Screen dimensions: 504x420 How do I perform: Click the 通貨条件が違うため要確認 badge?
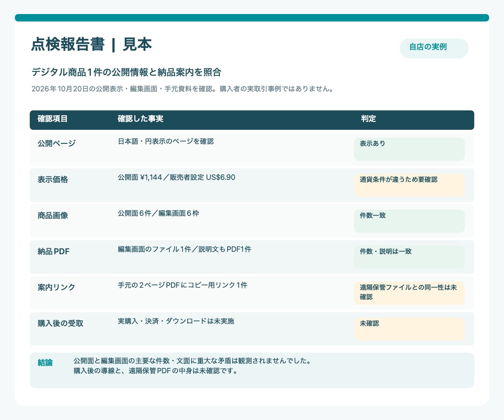point(409,185)
